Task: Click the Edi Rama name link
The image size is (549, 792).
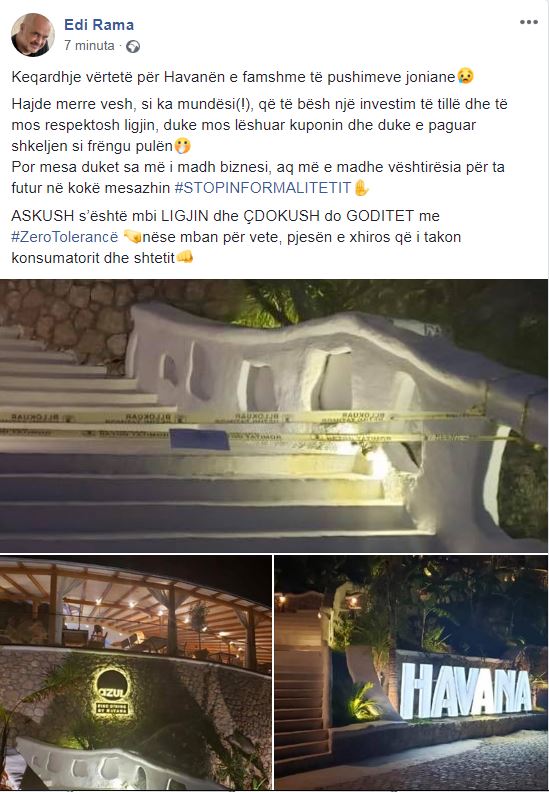Action: click(x=99, y=24)
